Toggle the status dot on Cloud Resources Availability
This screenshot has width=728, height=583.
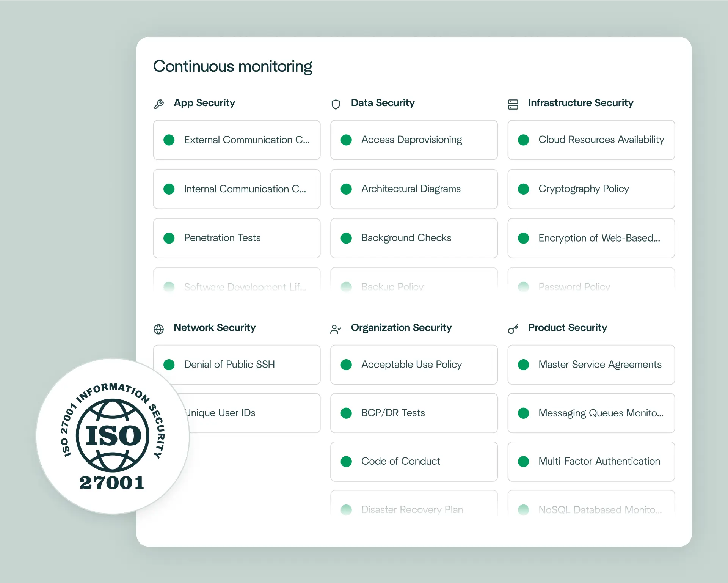pyautogui.click(x=523, y=140)
